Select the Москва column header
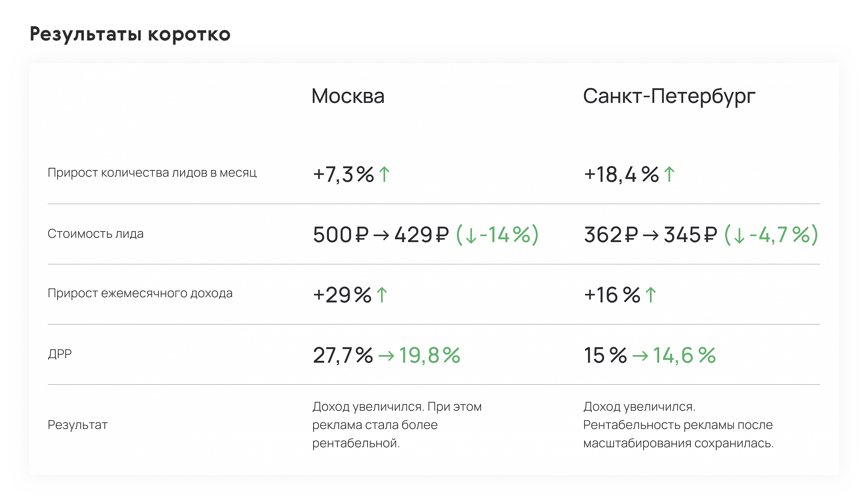 [x=348, y=96]
